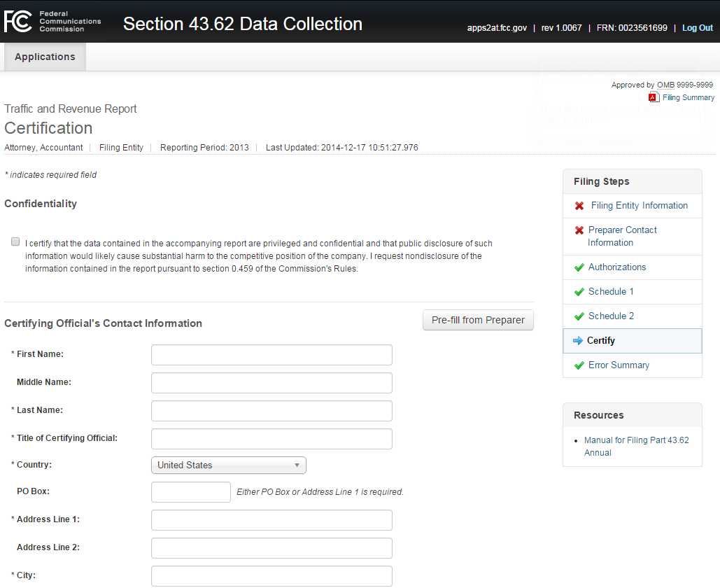Click the First Name input field
The height and width of the screenshot is (588, 720).
click(x=271, y=355)
